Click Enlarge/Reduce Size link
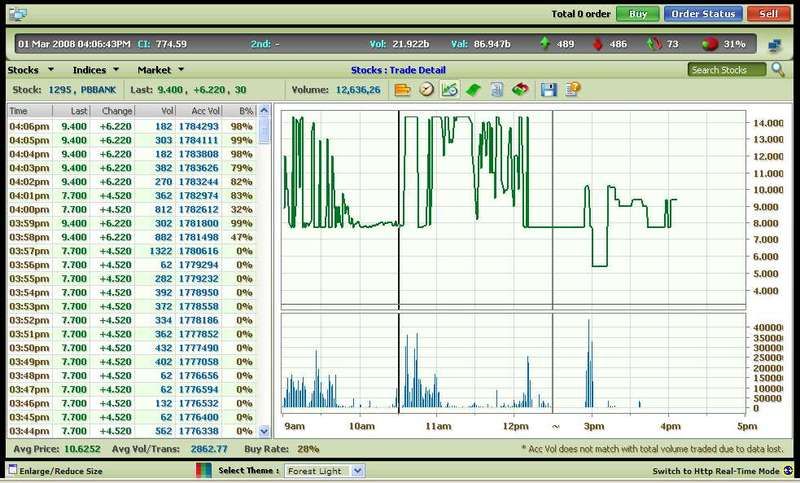The image size is (800, 483). click(x=61, y=471)
